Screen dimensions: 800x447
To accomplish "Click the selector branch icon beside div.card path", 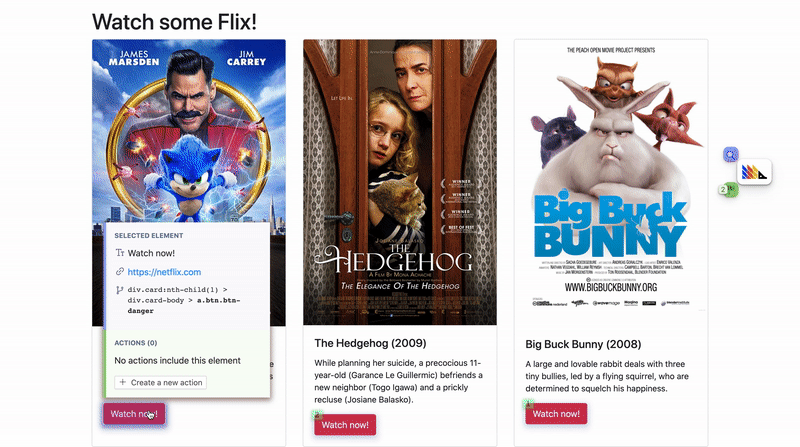I will click(120, 290).
